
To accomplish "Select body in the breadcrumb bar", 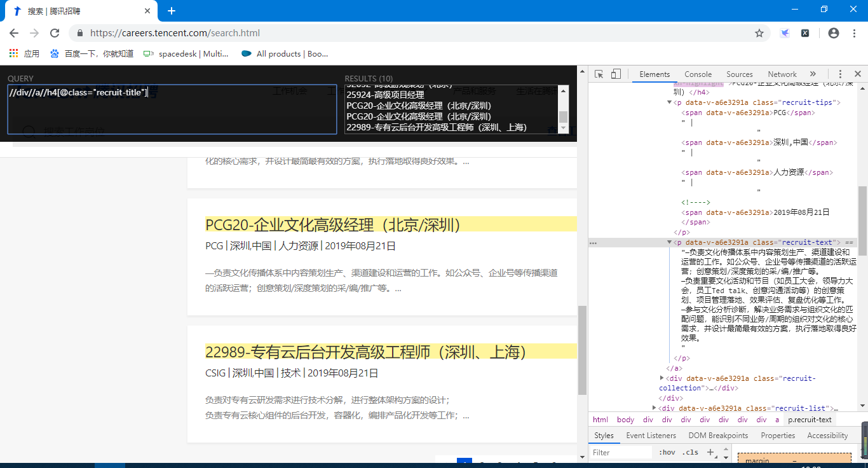I will 625,420.
